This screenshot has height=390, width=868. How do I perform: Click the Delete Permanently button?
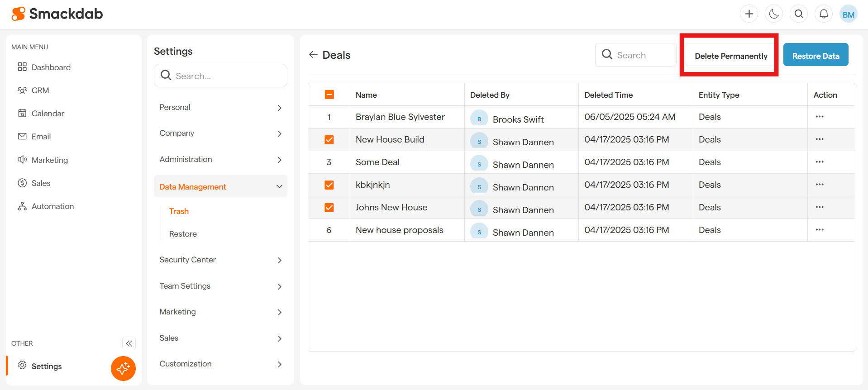[x=731, y=56]
